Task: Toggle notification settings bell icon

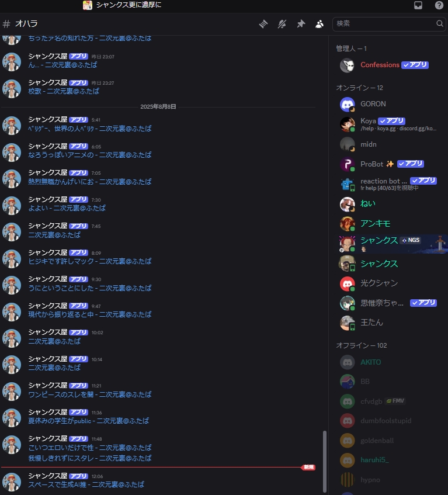Action: (282, 24)
